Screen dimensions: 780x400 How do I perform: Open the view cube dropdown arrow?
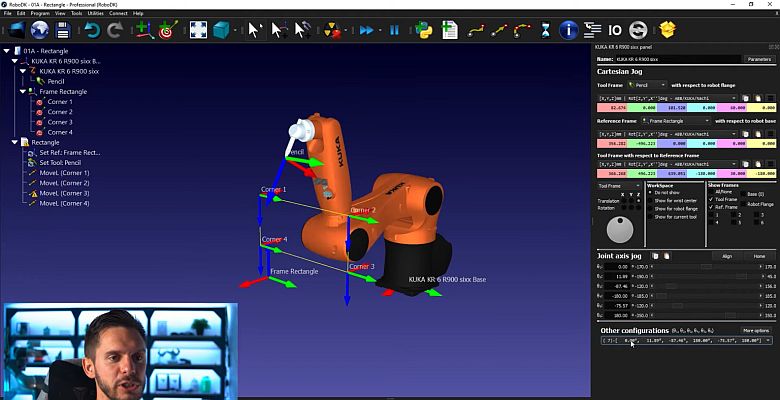tap(234, 30)
